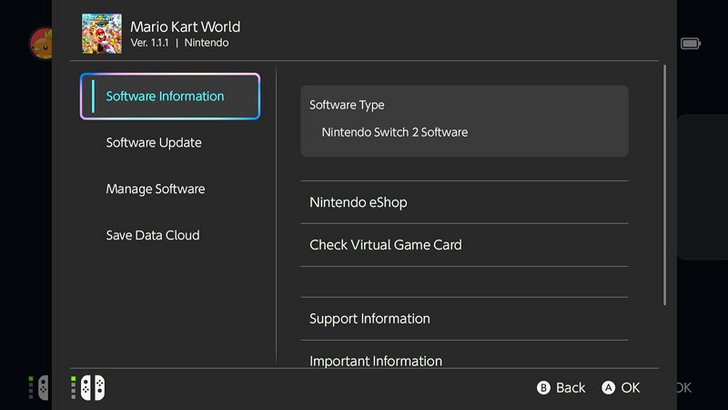Open Support Information

[x=464, y=319]
